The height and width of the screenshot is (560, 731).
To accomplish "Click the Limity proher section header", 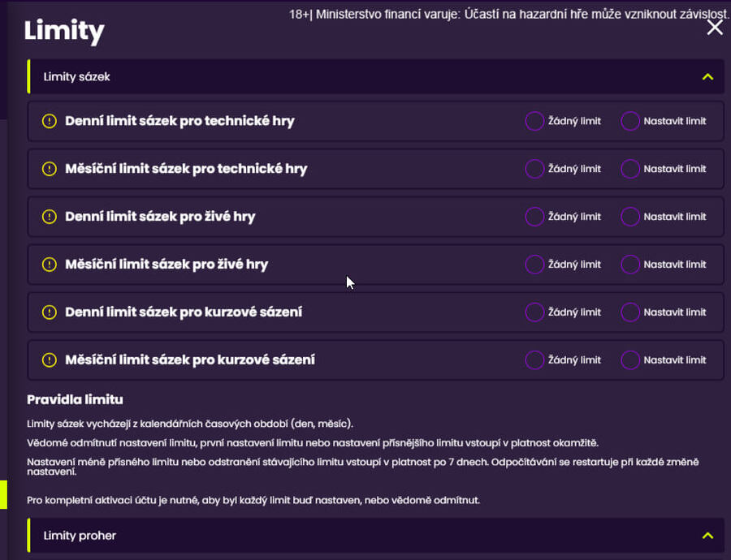I will tap(376, 536).
